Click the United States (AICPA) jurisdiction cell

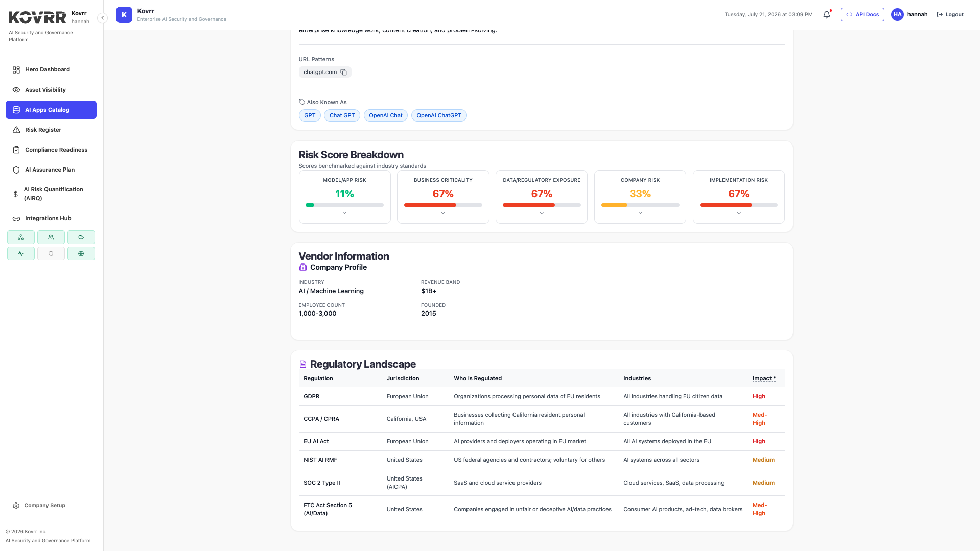405,483
